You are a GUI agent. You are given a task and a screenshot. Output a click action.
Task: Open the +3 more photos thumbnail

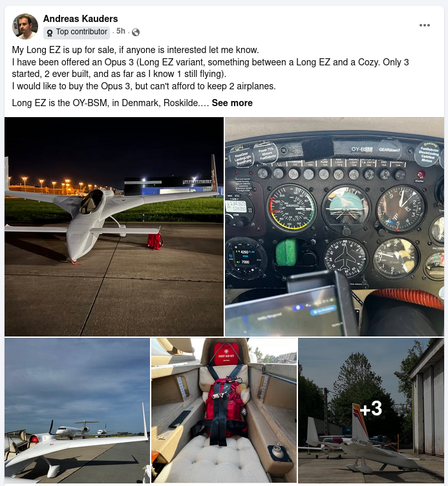pyautogui.click(x=371, y=410)
